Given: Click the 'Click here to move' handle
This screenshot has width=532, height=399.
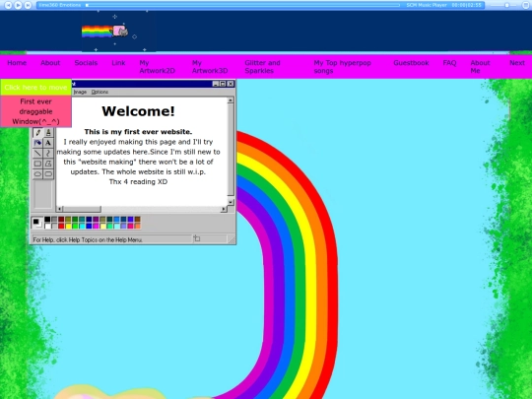Looking at the screenshot, I should coord(35,88).
